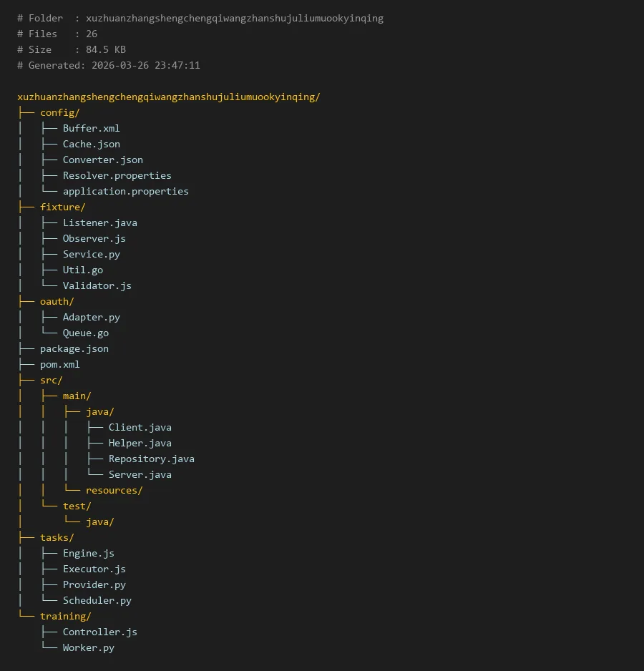The width and height of the screenshot is (644, 671).
Task: Click the Validator.js file
Action: click(97, 285)
